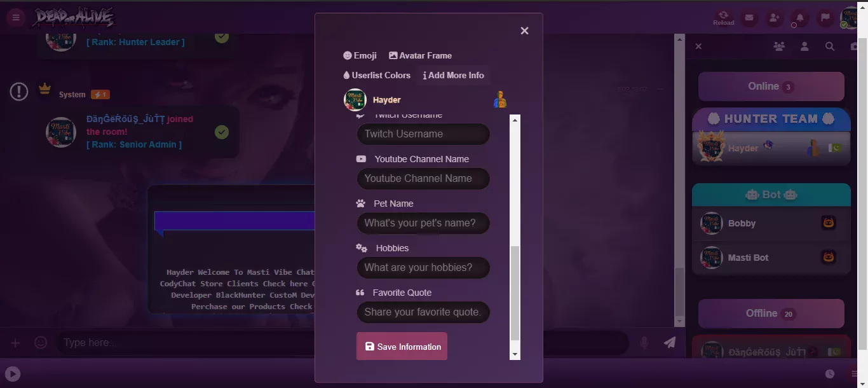The width and height of the screenshot is (868, 388).
Task: Click the Twitch icon next to Twitch Username
Action: (361, 116)
